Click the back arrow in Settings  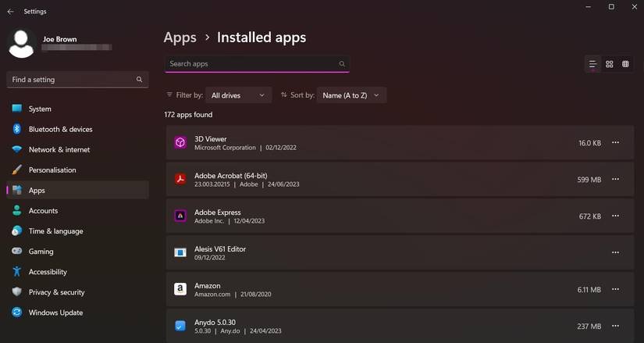10,12
